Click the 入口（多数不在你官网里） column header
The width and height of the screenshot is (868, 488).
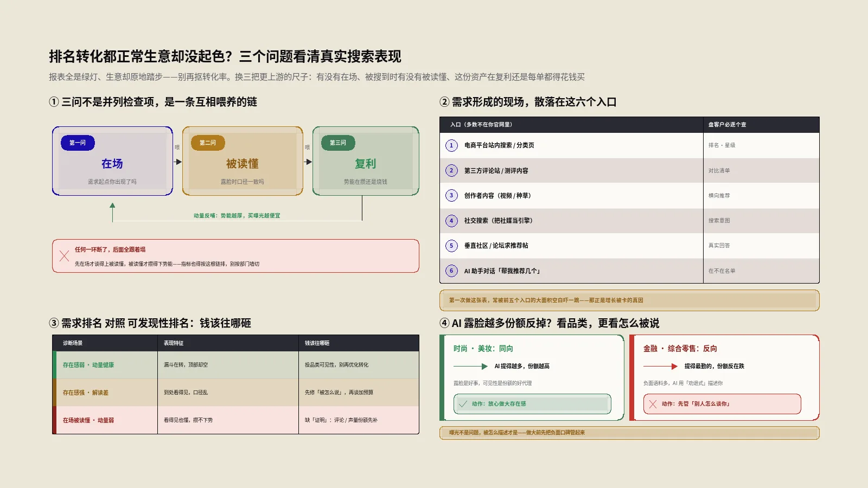tap(481, 125)
